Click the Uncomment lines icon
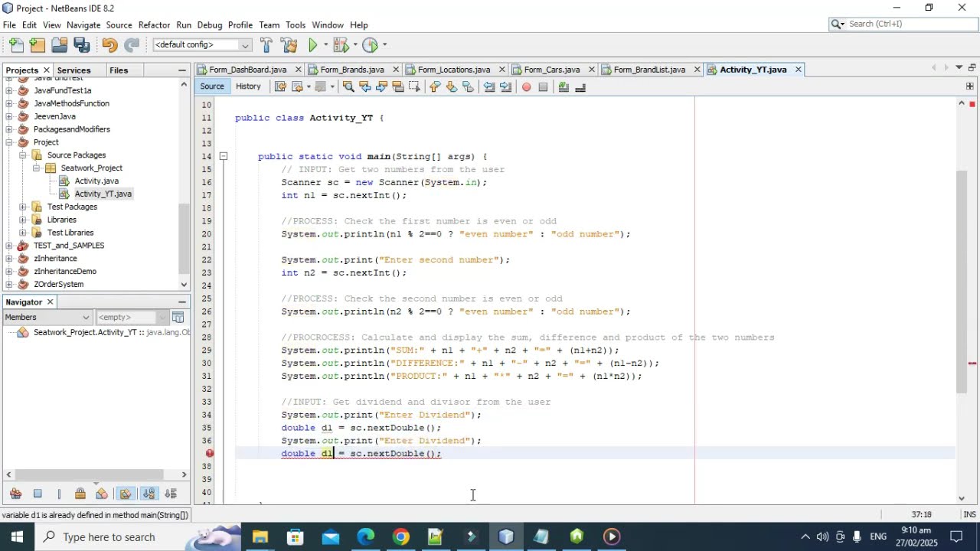Viewport: 980px width, 551px height. tap(580, 86)
